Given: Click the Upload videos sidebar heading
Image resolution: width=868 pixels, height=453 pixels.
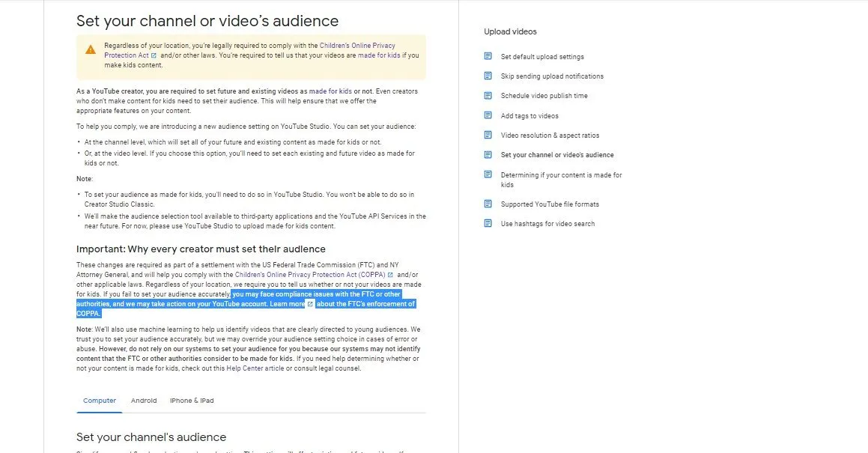Looking at the screenshot, I should pos(510,31).
